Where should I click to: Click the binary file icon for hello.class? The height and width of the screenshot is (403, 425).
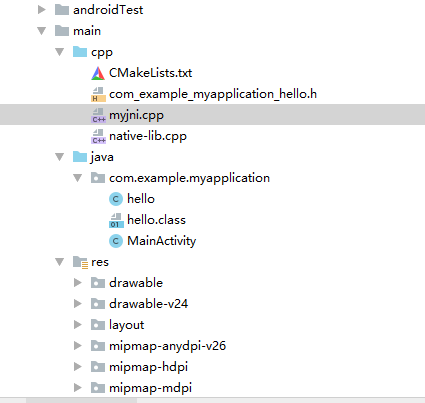point(116,220)
